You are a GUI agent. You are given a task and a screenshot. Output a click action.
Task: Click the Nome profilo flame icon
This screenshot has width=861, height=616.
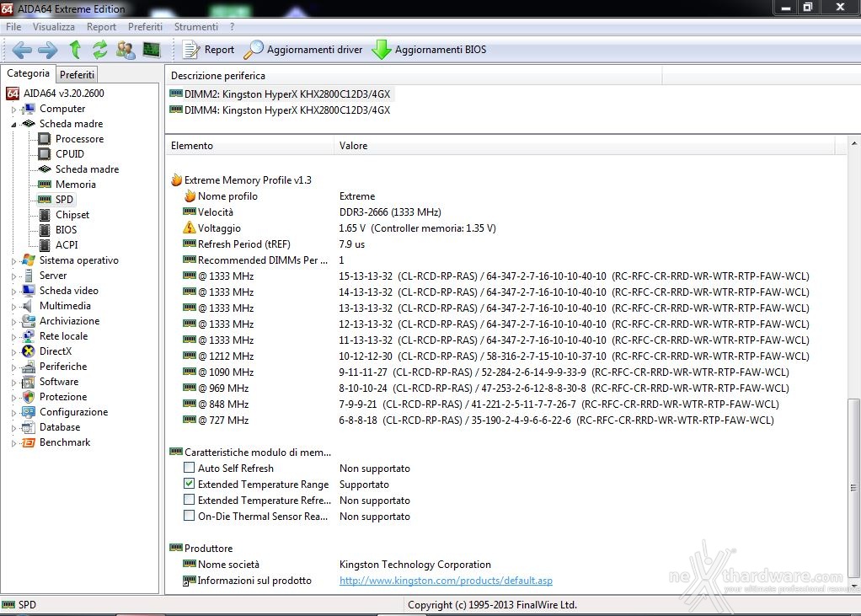coord(190,196)
